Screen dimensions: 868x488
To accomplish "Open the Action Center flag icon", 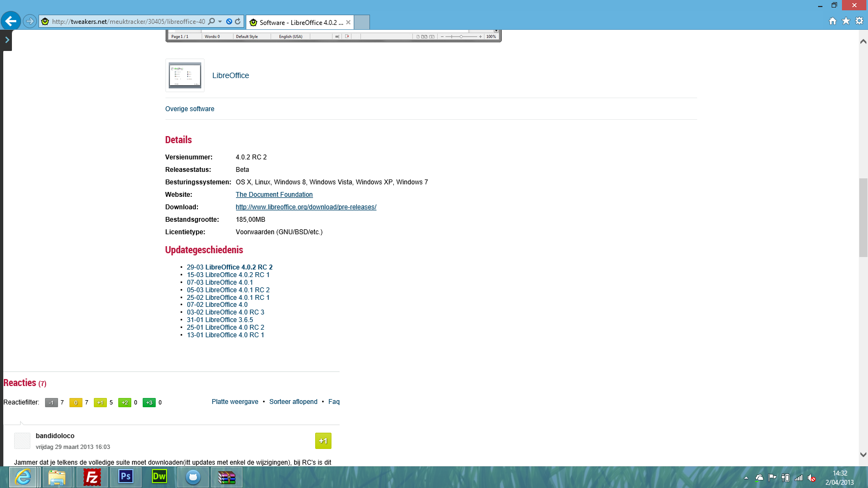I will [773, 478].
